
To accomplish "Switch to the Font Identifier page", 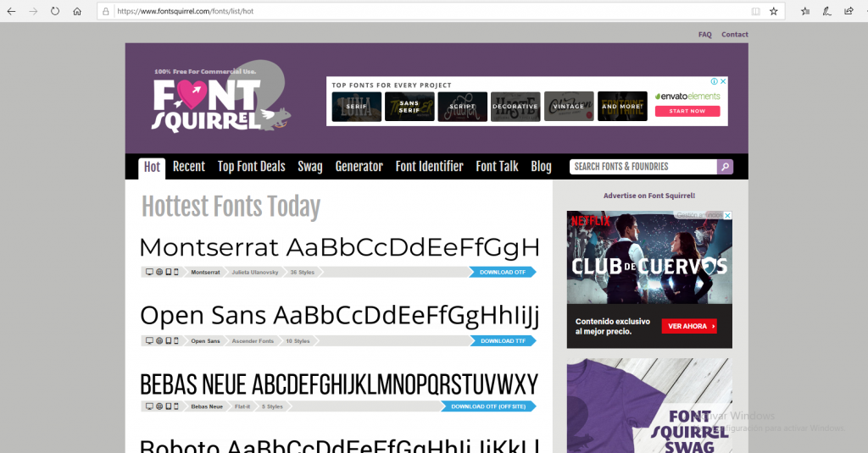I will click(429, 167).
